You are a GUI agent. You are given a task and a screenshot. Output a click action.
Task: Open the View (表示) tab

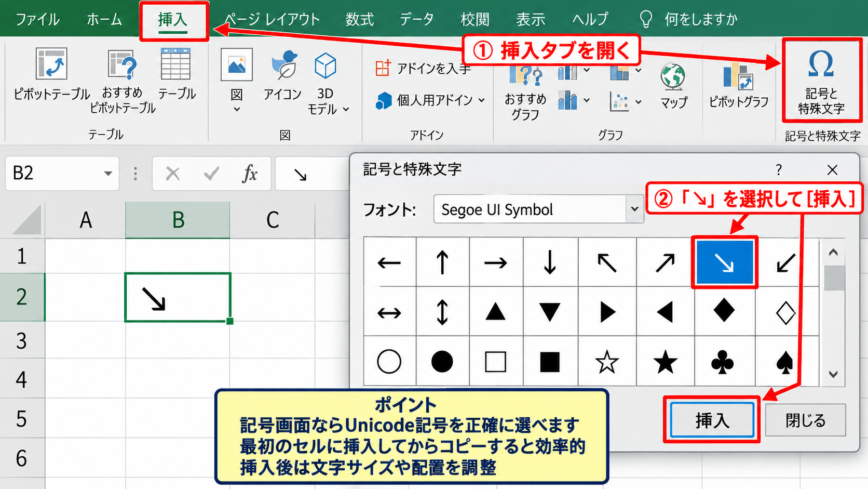point(531,19)
